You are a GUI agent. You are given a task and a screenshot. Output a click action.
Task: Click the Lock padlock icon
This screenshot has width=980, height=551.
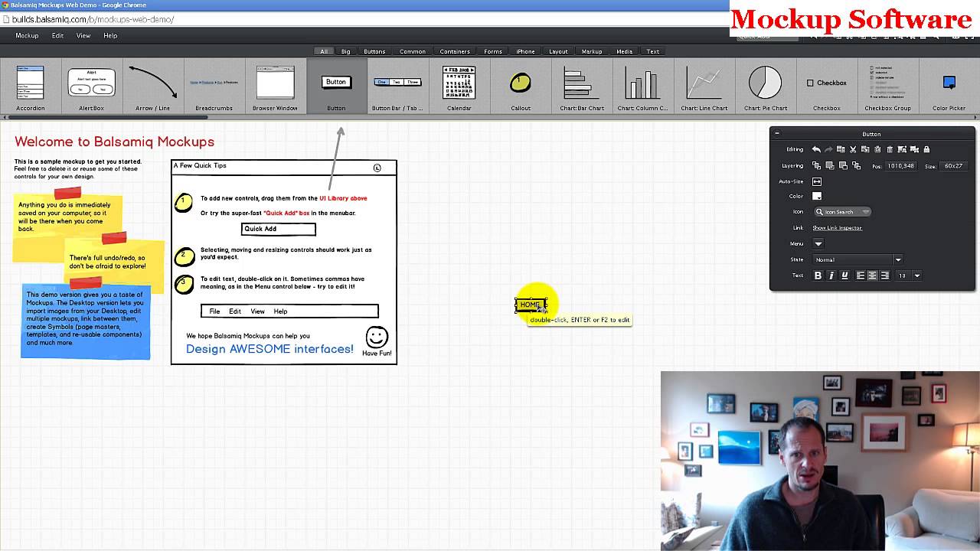click(926, 149)
